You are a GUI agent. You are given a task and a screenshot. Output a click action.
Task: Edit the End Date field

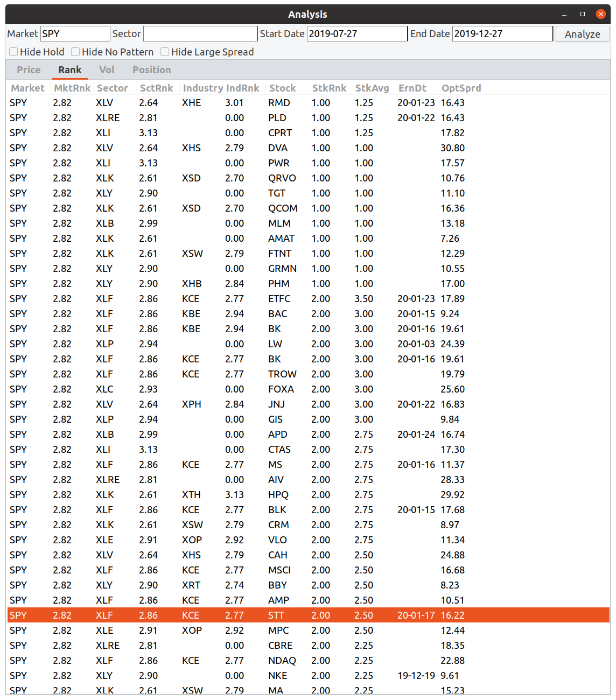[x=502, y=33]
